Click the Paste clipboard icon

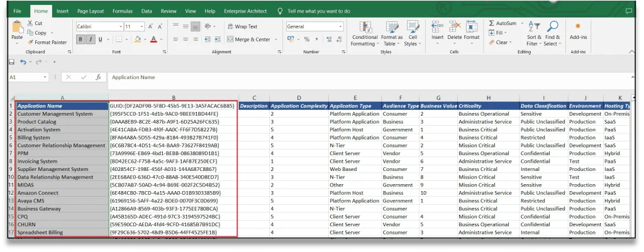[17, 28]
